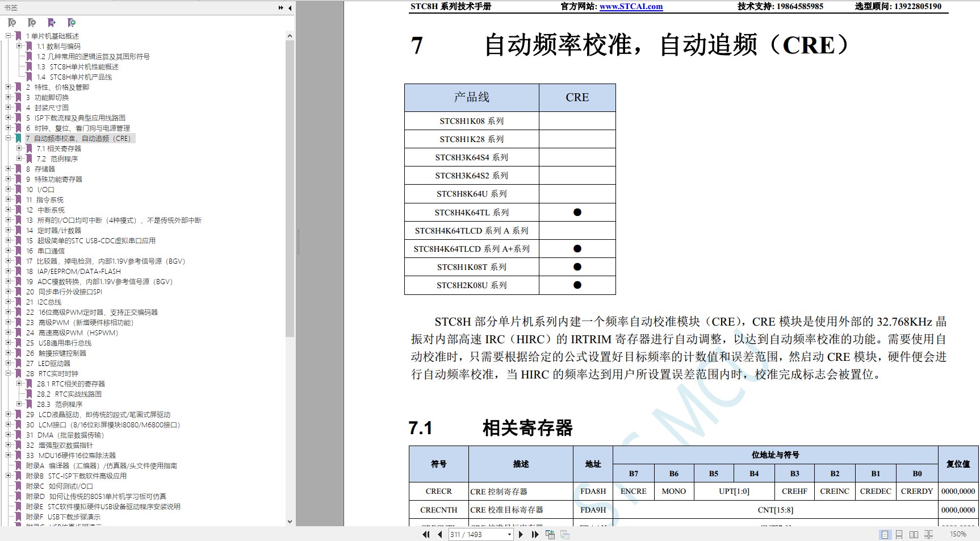The width and height of the screenshot is (980, 541).
Task: Expand the 28.1 RTC相关的寄存器 node
Action: coord(19,384)
